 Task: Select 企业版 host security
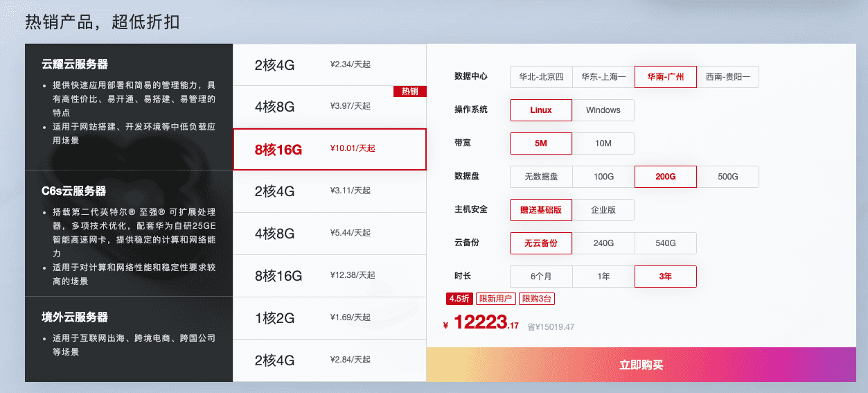pos(603,209)
